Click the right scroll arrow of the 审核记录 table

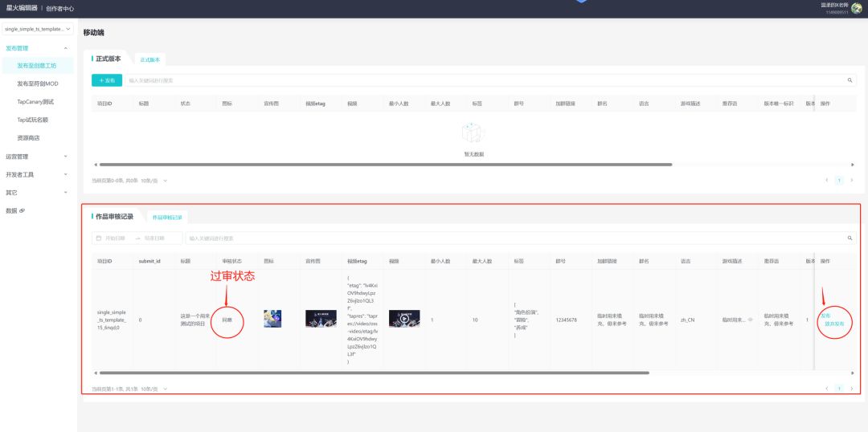point(853,373)
